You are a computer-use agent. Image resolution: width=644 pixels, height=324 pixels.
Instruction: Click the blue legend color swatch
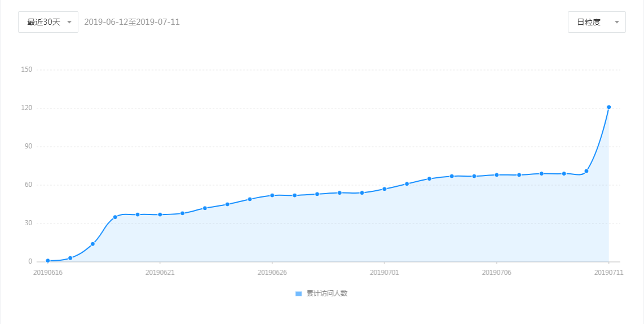299,294
